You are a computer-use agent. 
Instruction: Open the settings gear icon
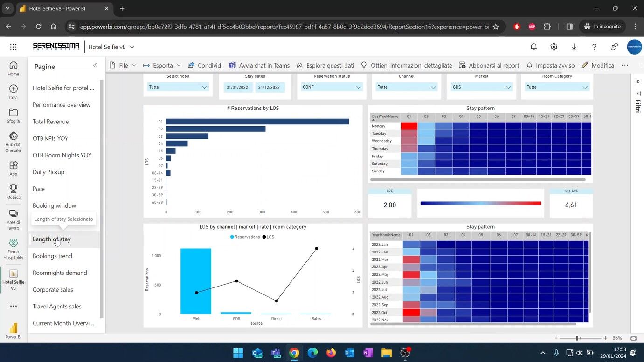pos(554,47)
